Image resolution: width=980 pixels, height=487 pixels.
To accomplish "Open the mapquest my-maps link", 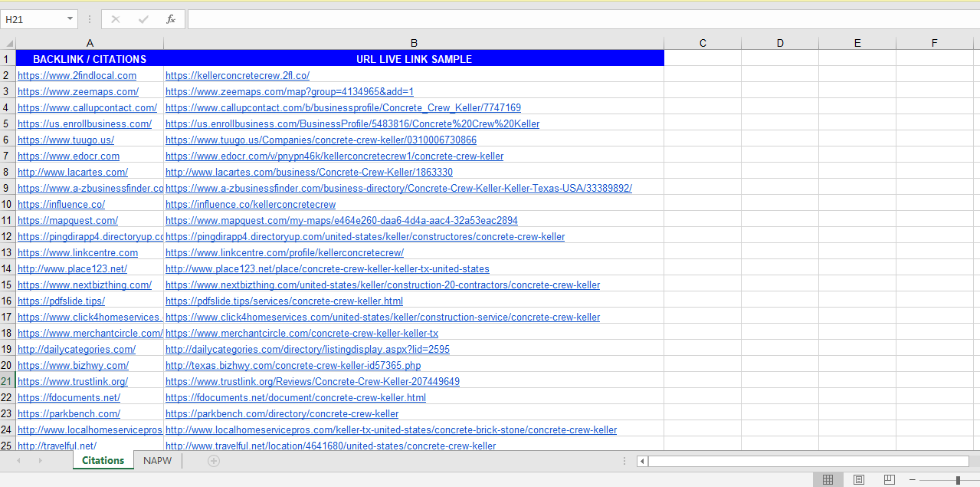I will click(342, 220).
